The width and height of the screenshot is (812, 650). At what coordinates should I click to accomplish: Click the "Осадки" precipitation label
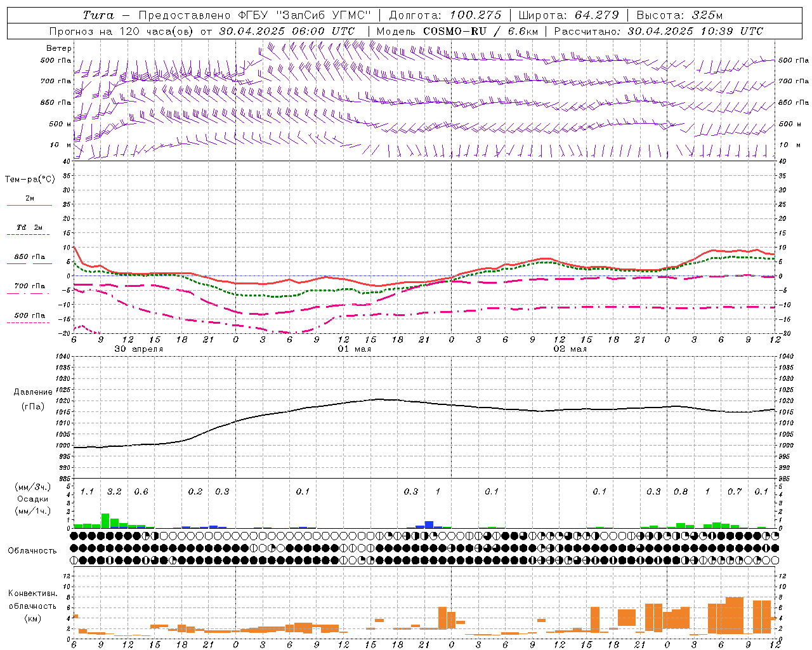point(32,499)
